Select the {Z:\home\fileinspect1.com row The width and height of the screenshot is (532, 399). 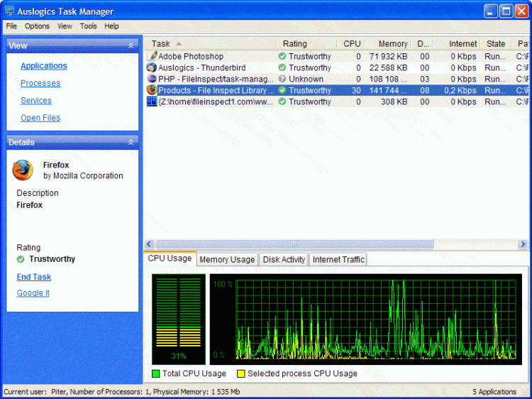[337, 102]
